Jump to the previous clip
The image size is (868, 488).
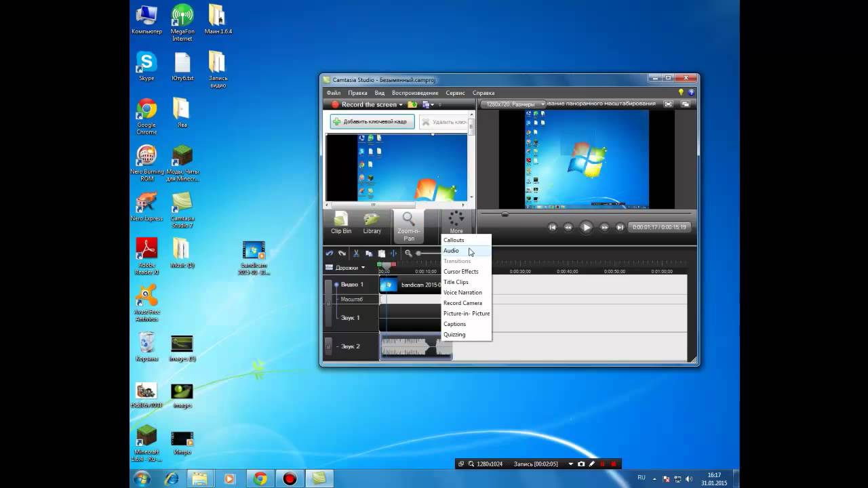tap(553, 227)
